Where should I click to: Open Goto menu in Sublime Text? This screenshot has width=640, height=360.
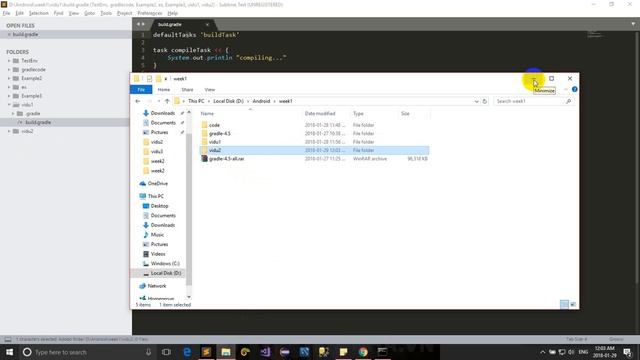[x=89, y=13]
